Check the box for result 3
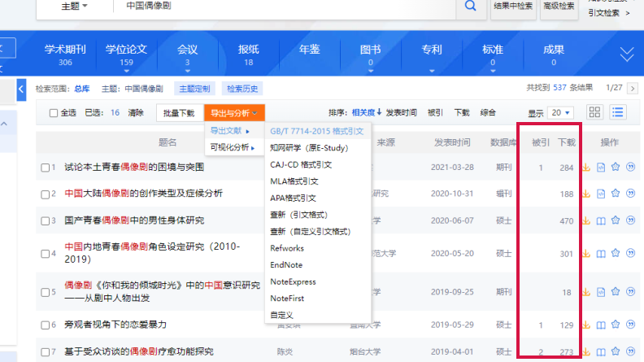 coord(46,221)
